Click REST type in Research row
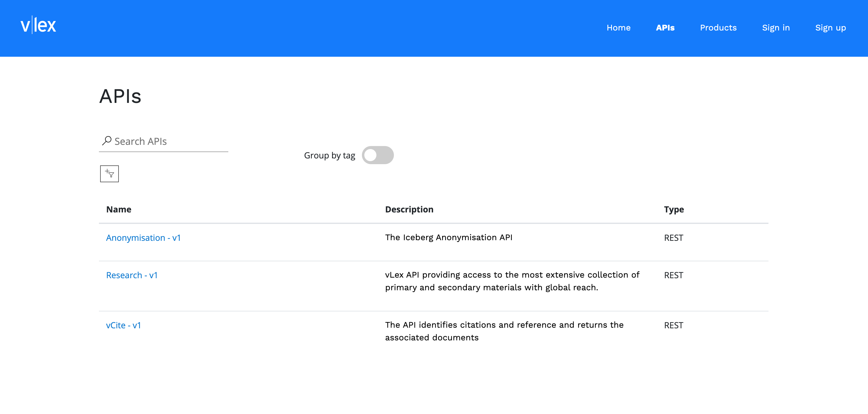 [x=673, y=275]
